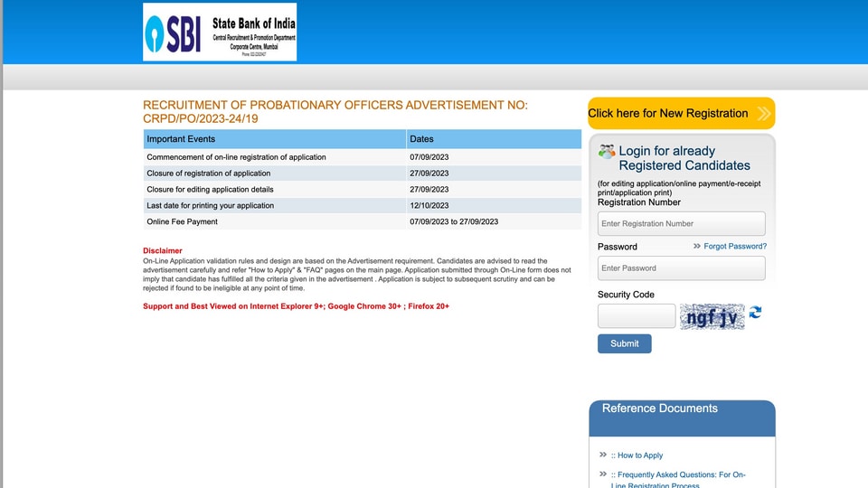Click the double arrow on New Registration

764,114
